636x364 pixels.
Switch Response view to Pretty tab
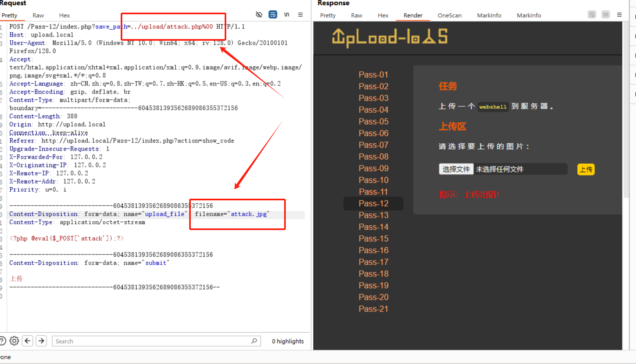point(328,15)
